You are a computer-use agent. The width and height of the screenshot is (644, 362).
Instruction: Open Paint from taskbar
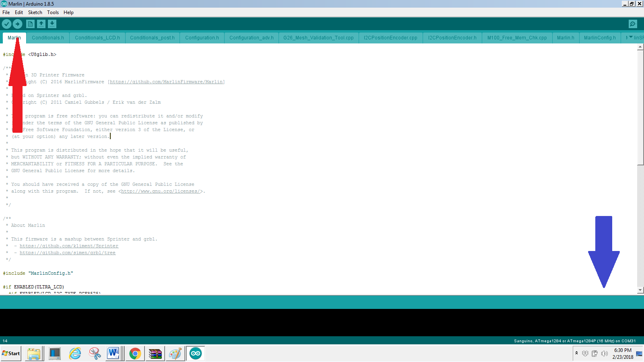175,354
